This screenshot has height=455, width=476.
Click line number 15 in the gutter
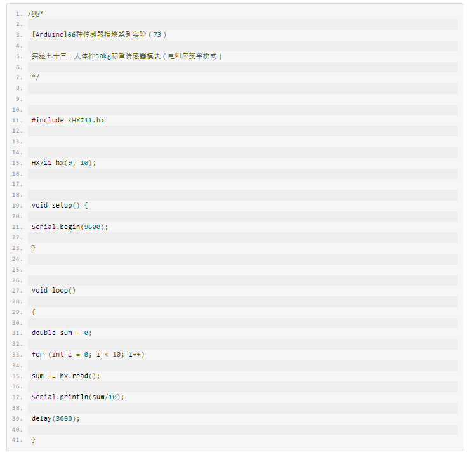(x=17, y=163)
